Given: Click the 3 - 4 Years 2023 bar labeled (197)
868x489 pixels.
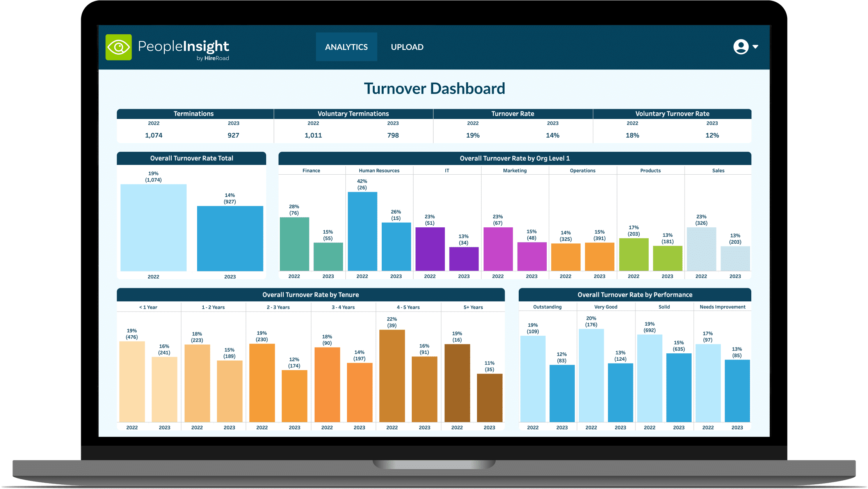Looking at the screenshot, I should (x=359, y=392).
